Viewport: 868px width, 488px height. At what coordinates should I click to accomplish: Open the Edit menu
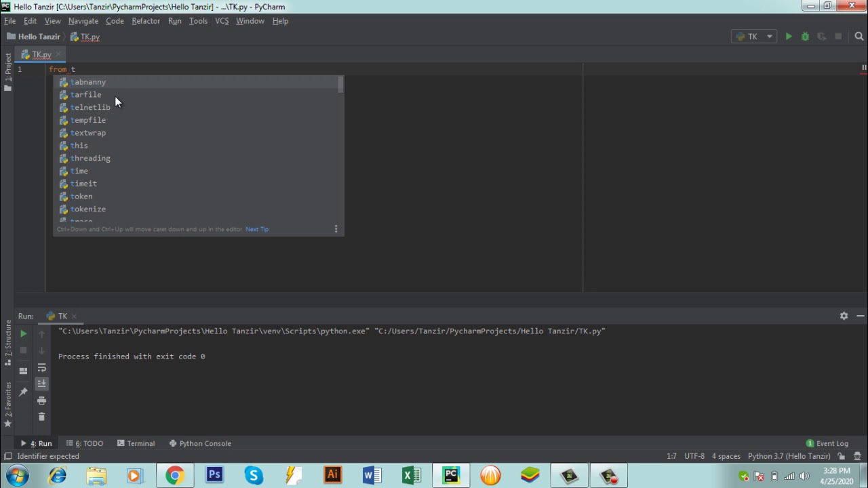30,21
